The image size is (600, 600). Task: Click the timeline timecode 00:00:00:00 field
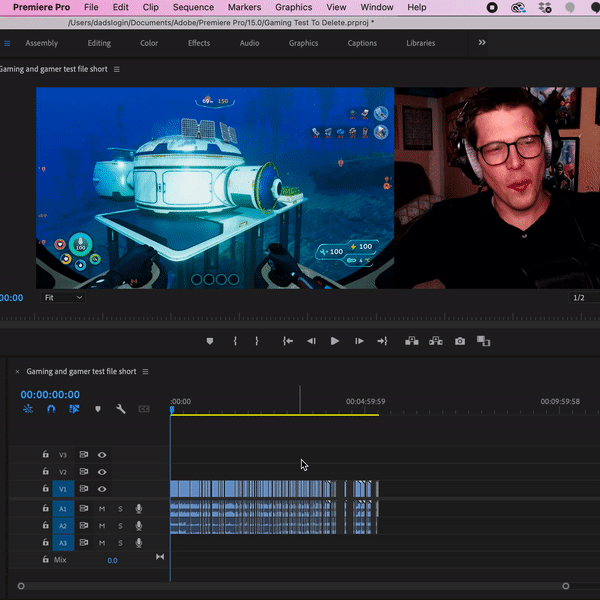(50, 395)
